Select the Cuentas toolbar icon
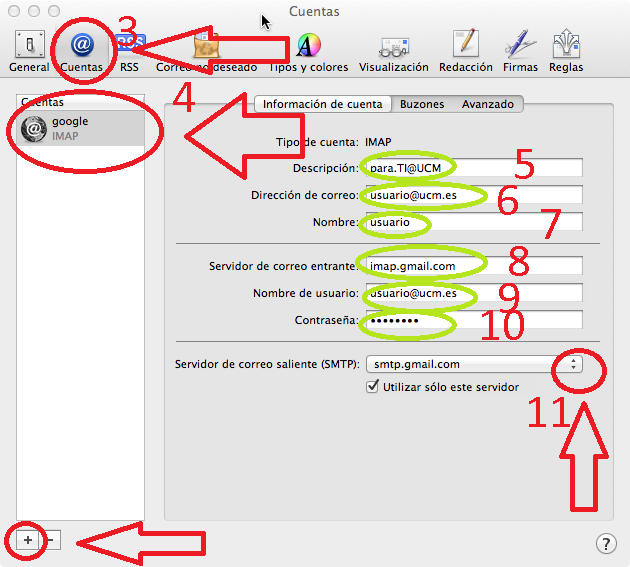This screenshot has width=630, height=567. coord(81,50)
